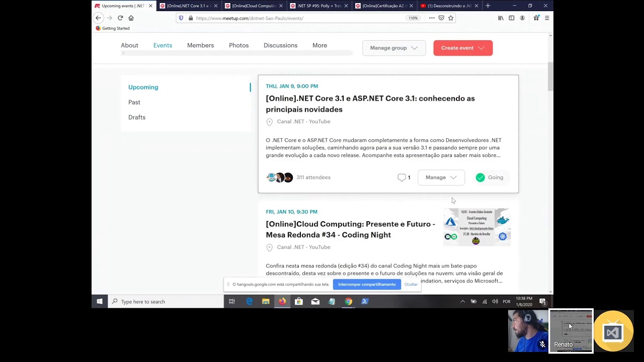Open the Members tab
The width and height of the screenshot is (644, 362).
(200, 45)
